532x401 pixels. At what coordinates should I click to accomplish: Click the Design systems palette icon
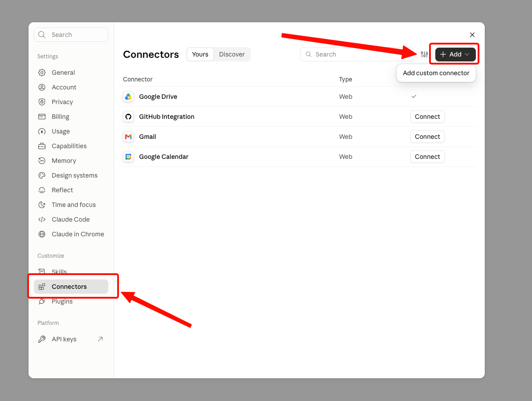tap(42, 175)
